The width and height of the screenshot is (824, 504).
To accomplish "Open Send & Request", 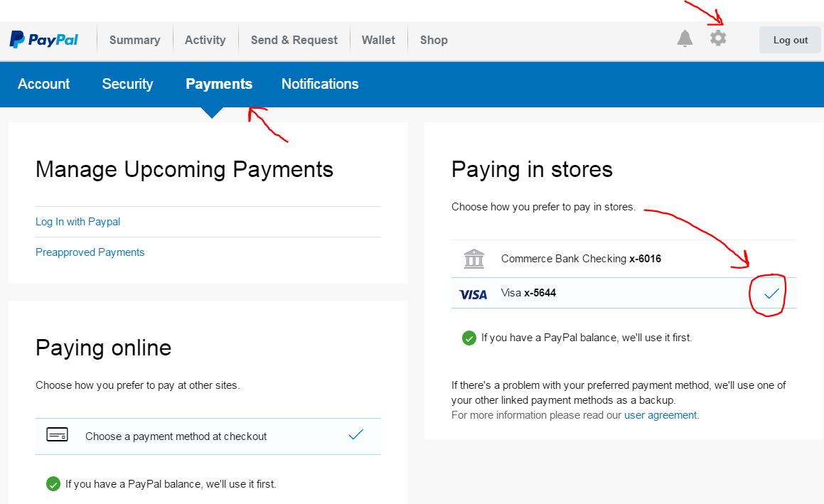I will coord(294,40).
